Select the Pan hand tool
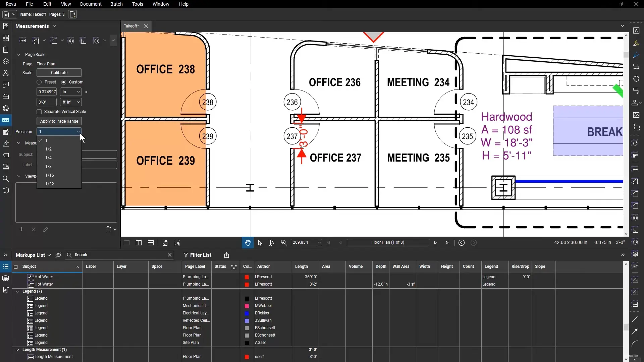The height and width of the screenshot is (362, 644). pos(248,243)
